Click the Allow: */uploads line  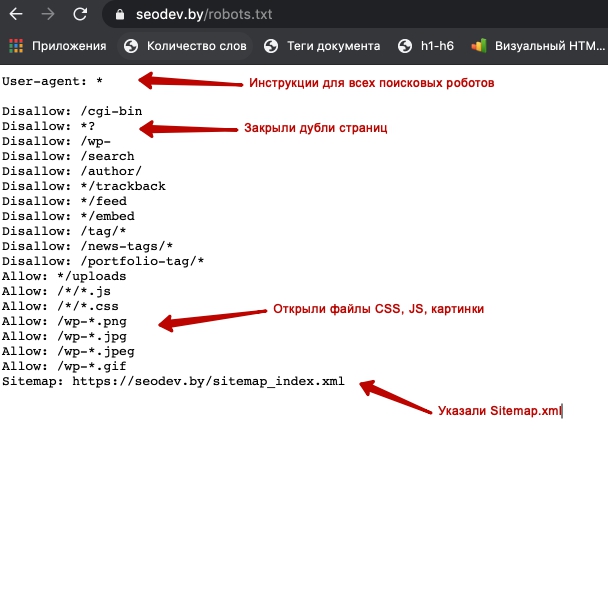click(x=64, y=276)
